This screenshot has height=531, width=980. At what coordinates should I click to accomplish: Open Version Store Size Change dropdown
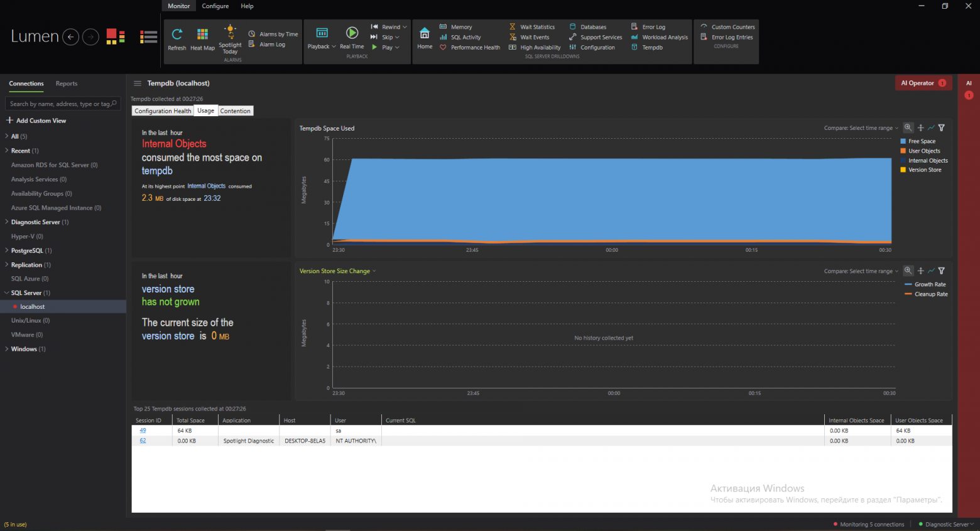click(x=337, y=271)
